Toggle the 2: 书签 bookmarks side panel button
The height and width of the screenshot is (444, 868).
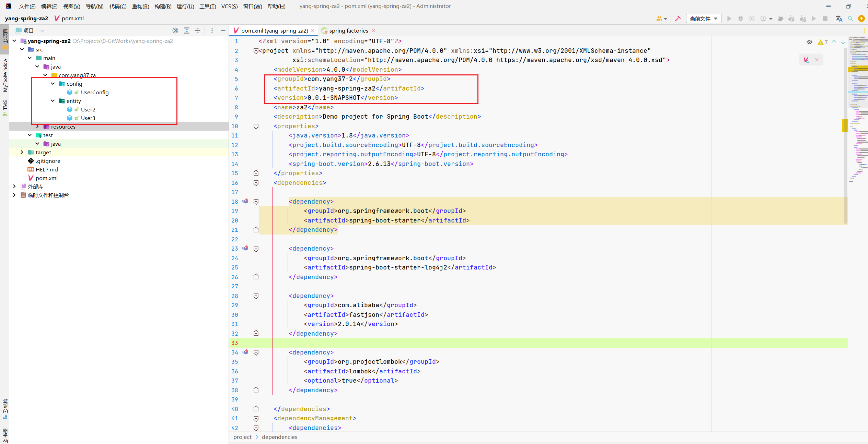(5, 435)
